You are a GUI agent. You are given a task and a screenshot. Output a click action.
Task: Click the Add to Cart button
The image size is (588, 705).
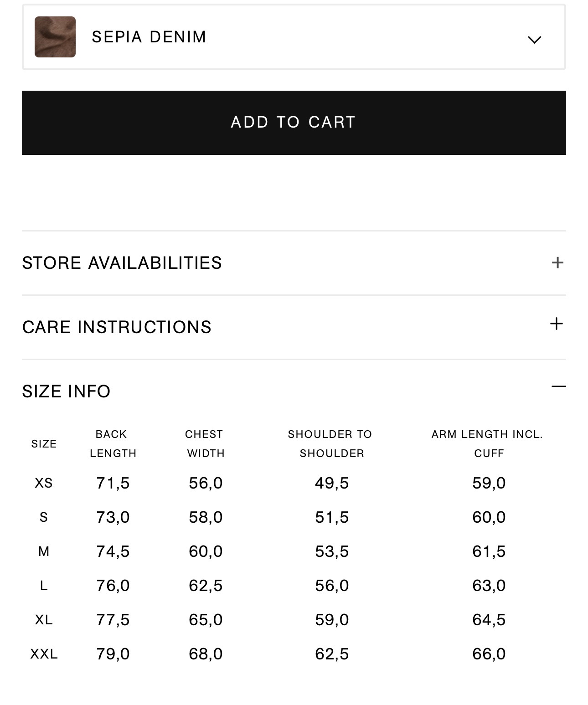pyautogui.click(x=294, y=123)
